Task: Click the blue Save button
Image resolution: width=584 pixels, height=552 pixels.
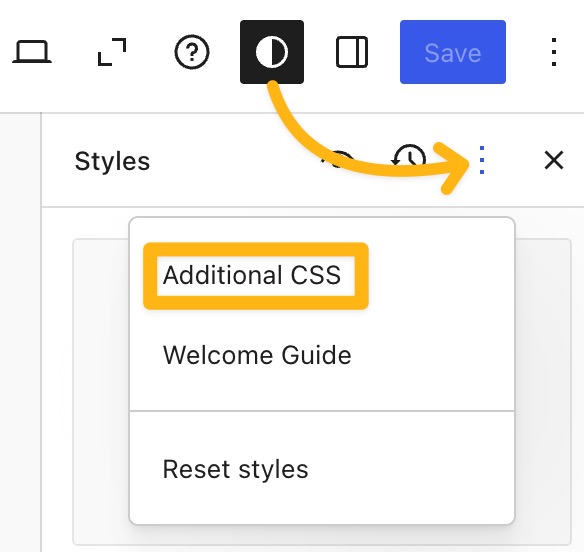Action: click(x=453, y=52)
